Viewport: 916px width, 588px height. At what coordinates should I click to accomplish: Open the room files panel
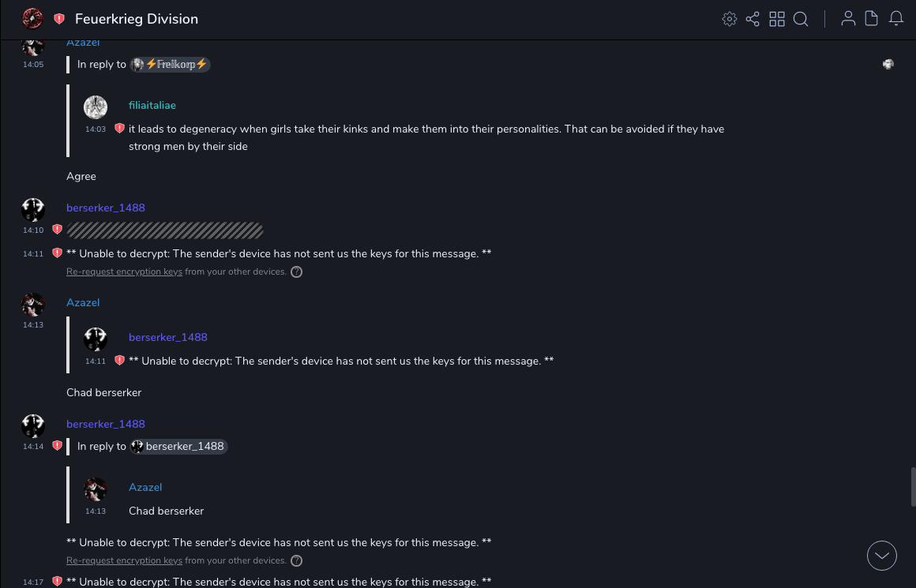[872, 19]
